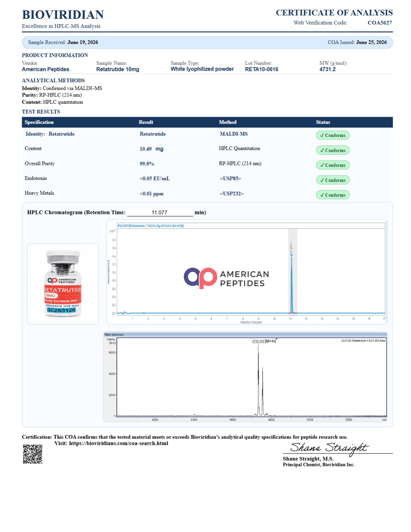Click the Status column header
This screenshot has height=532, width=411.
click(x=323, y=122)
